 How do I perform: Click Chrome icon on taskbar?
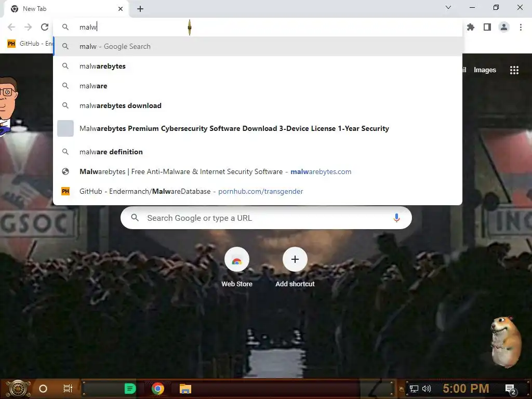click(158, 389)
